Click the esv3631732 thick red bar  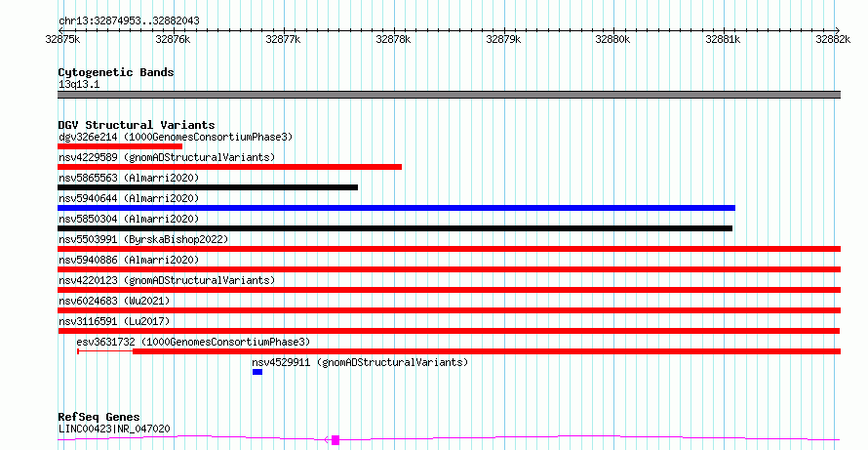(x=487, y=351)
